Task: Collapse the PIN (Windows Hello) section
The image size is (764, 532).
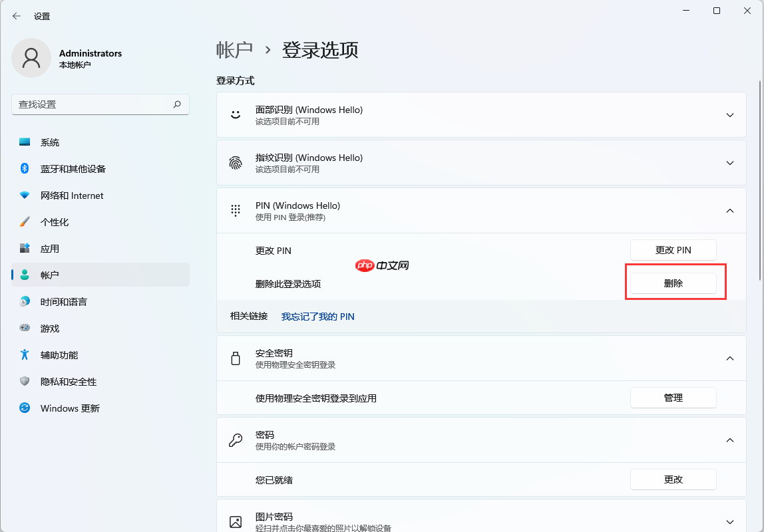Action: pos(729,210)
